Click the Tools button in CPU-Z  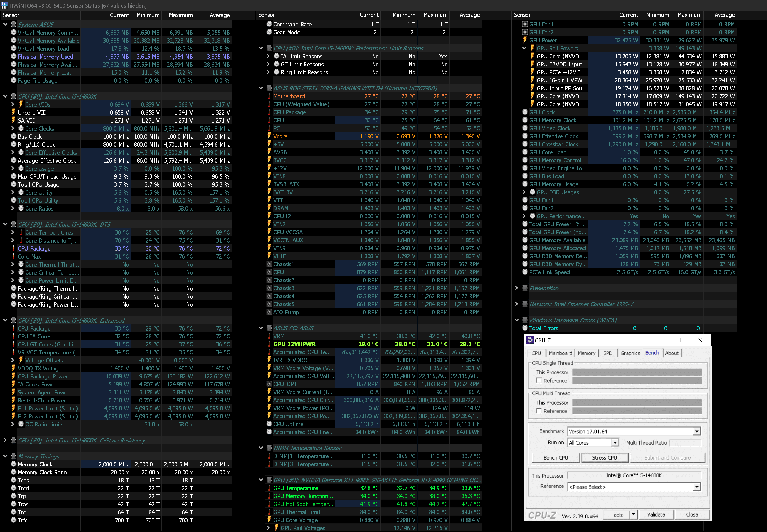[616, 515]
